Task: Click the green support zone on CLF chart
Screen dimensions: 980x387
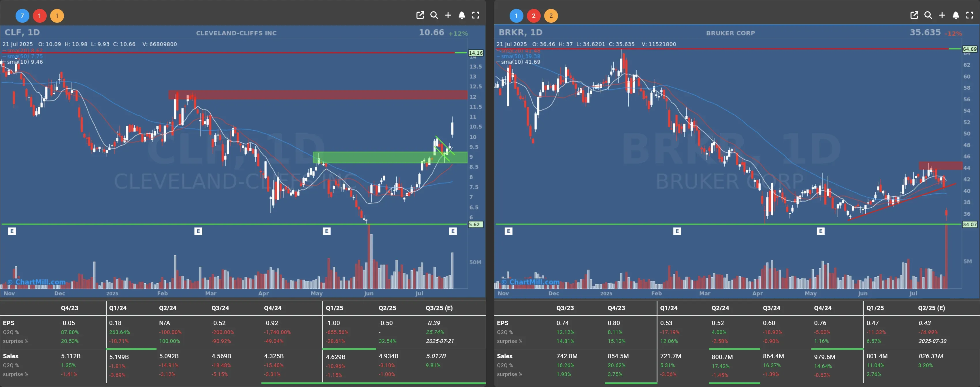Action: [390, 158]
